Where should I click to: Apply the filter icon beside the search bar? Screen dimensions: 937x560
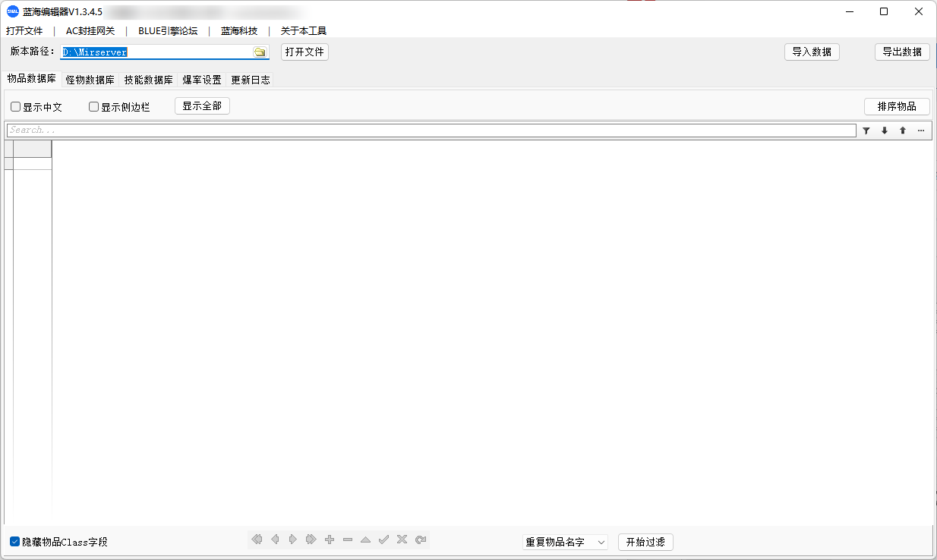866,130
